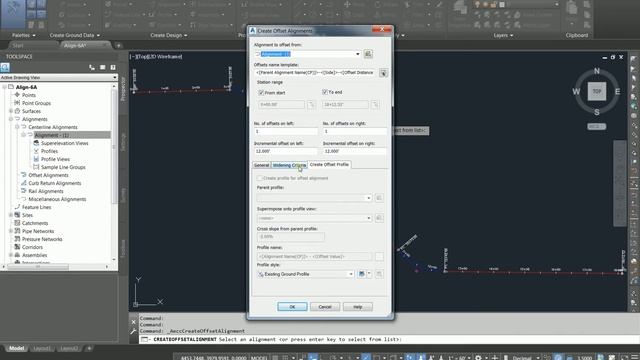Click Profile Views node icon
640x360 pixels.
36,159
